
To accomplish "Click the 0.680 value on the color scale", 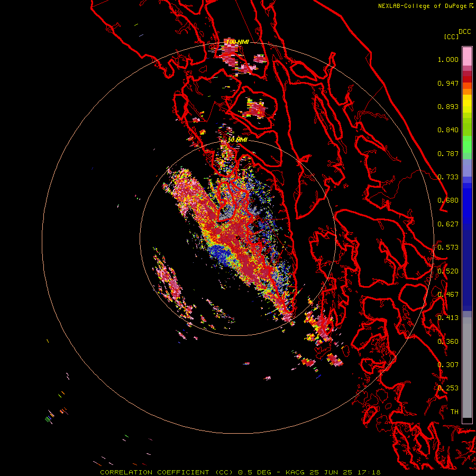I will click(448, 200).
